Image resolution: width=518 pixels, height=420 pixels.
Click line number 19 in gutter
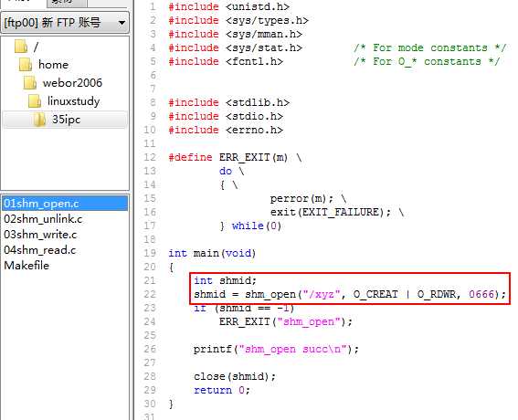(150, 253)
